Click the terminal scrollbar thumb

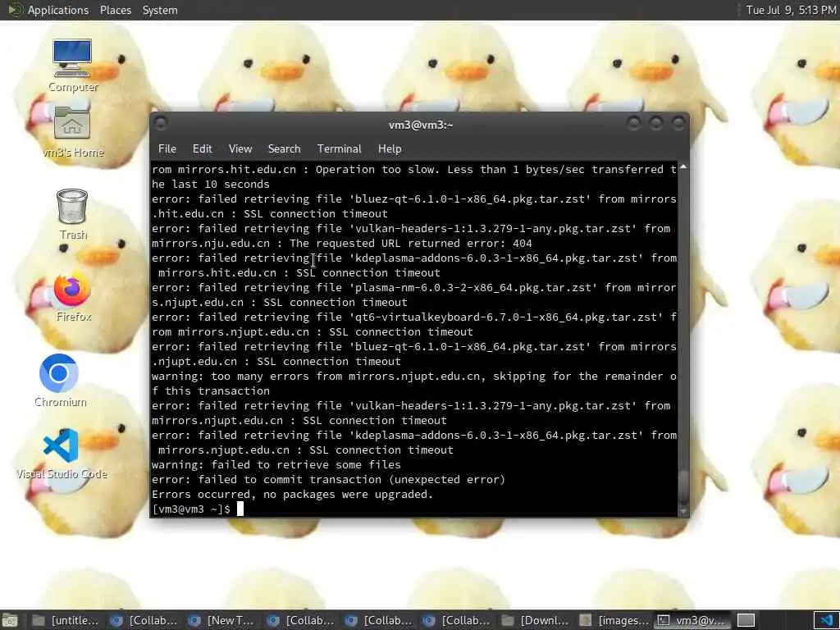coord(683,486)
